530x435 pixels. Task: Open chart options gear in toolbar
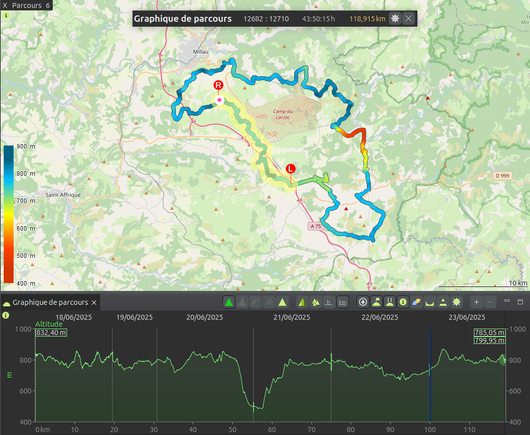point(456,302)
